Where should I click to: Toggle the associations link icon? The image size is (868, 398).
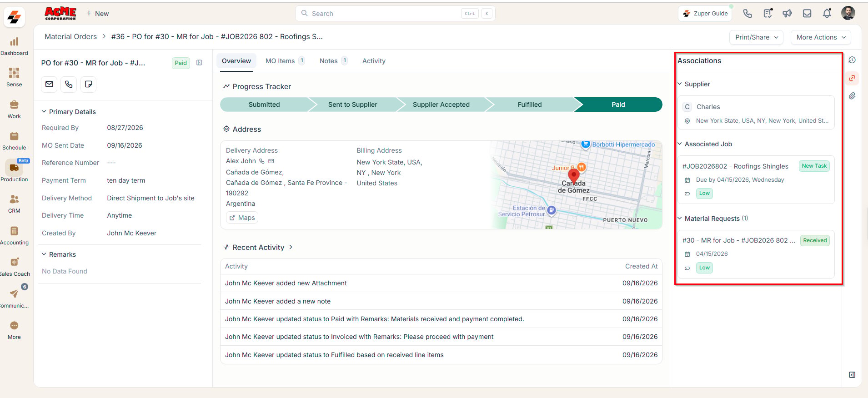click(852, 78)
